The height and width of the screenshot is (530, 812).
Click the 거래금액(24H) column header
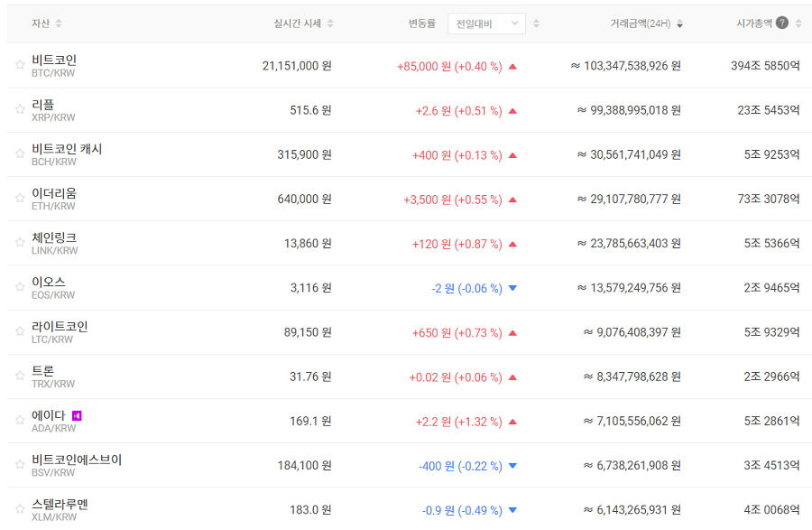[641, 23]
